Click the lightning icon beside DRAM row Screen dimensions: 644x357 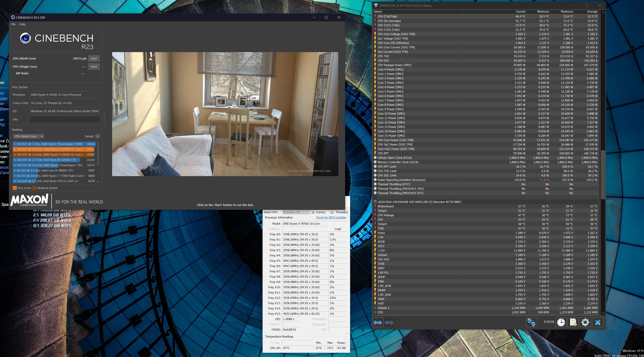(x=375, y=290)
